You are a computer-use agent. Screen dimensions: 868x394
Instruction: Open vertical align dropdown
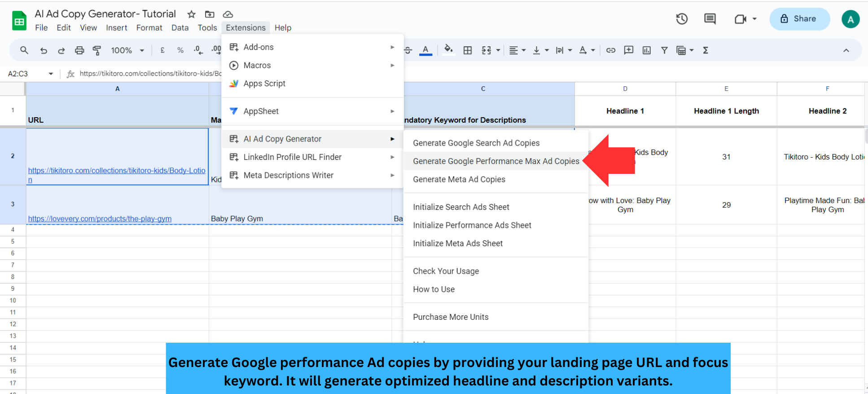click(540, 50)
